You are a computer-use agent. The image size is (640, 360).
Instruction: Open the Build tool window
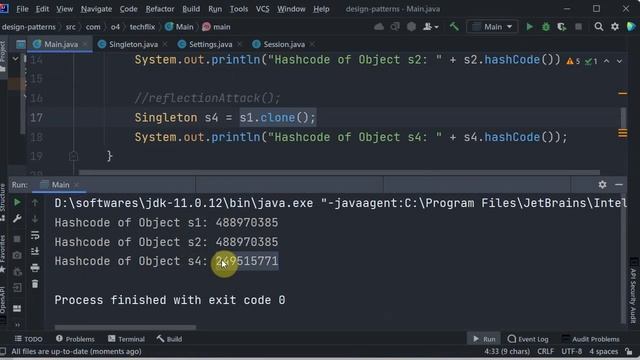[x=169, y=339]
